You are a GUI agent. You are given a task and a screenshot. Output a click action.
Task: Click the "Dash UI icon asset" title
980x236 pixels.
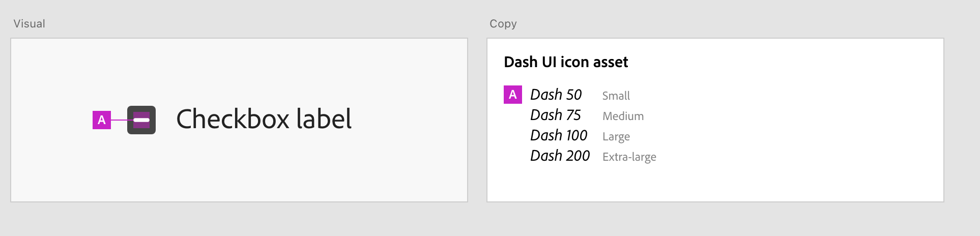pyautogui.click(x=566, y=62)
